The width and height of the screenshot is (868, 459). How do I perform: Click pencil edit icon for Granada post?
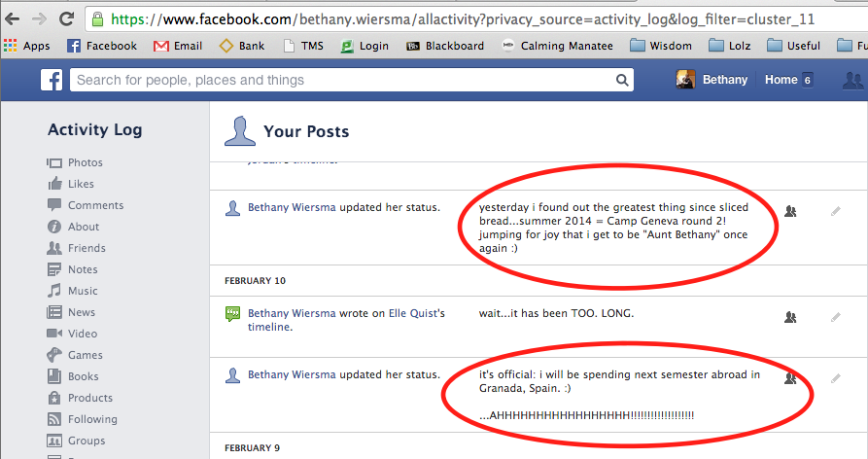(836, 377)
